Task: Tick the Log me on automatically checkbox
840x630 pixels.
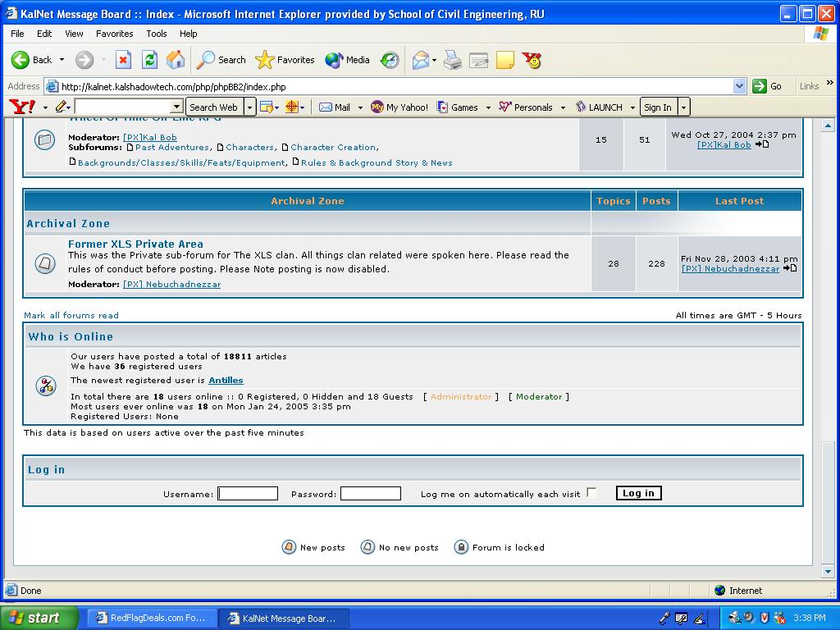Action: 591,492
